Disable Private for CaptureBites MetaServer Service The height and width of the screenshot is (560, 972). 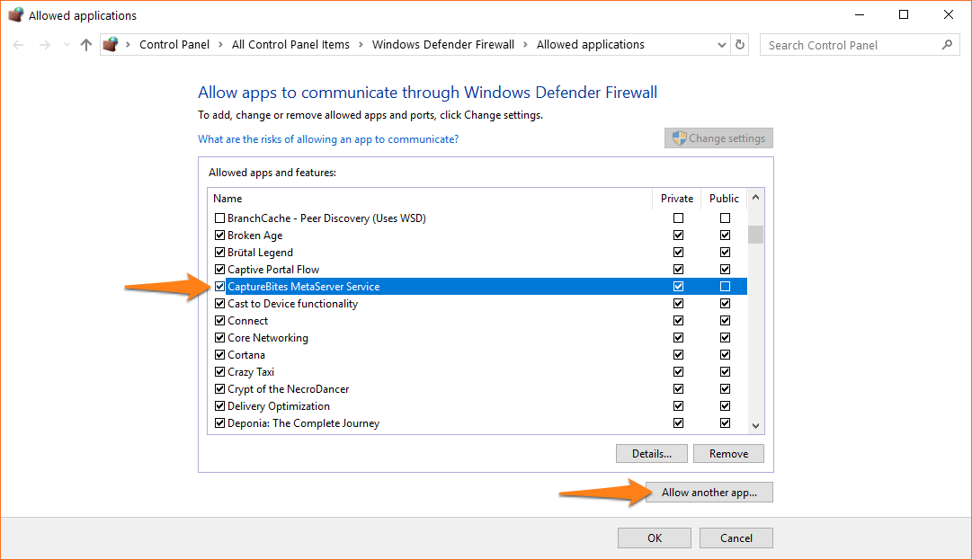678,286
